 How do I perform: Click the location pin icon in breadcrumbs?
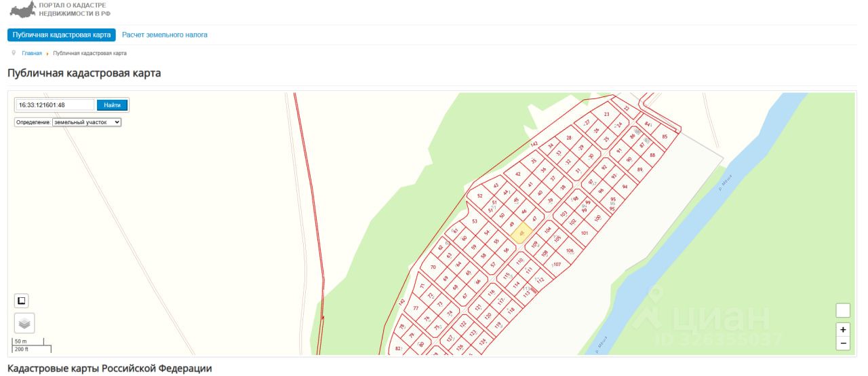point(14,52)
